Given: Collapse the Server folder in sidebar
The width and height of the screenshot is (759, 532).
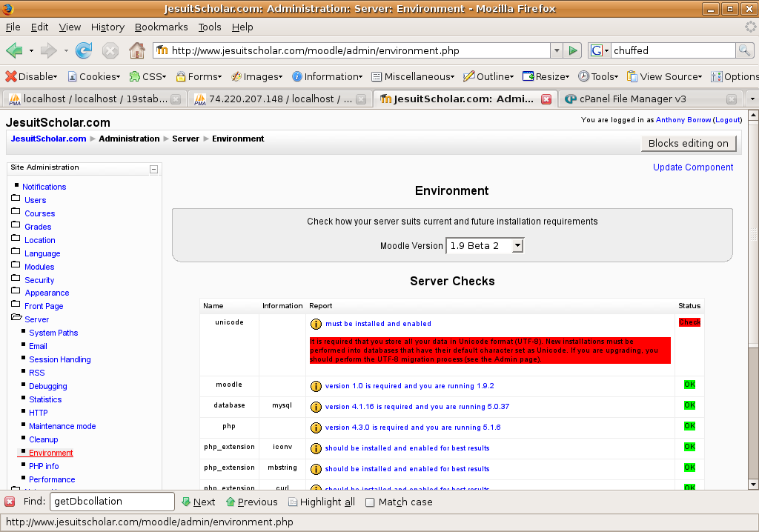Looking at the screenshot, I should click(x=16, y=318).
